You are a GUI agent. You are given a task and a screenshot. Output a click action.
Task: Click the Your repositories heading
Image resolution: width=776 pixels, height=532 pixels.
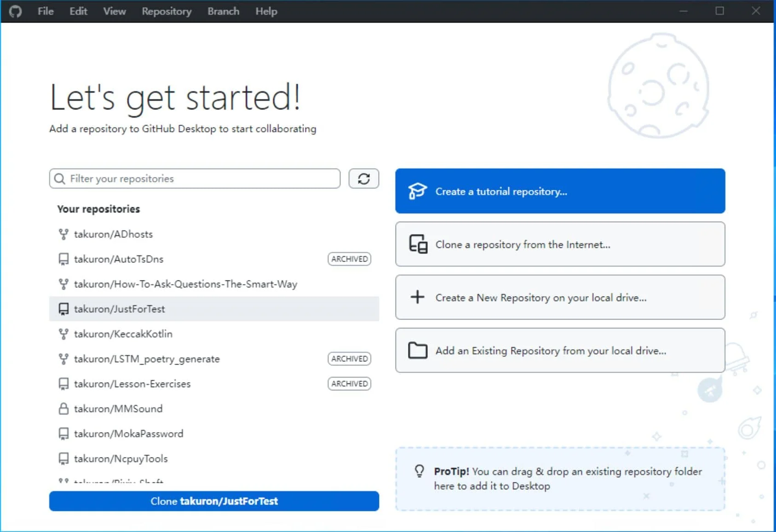98,209
